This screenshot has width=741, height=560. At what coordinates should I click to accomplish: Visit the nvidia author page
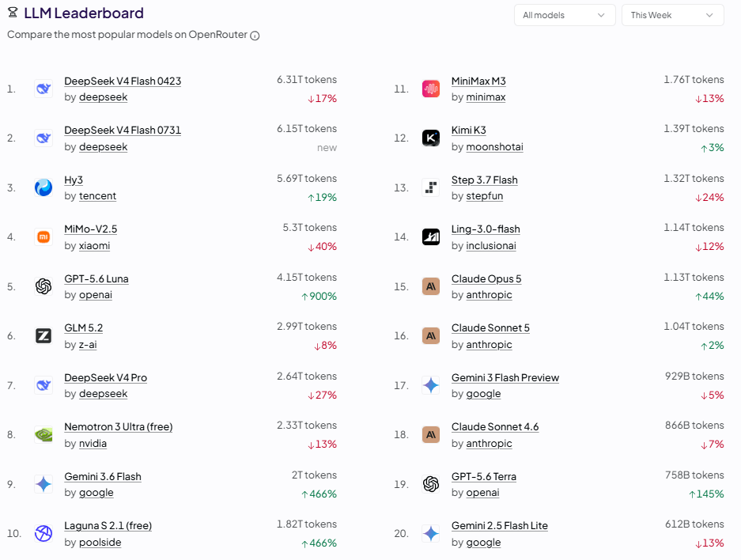93,443
